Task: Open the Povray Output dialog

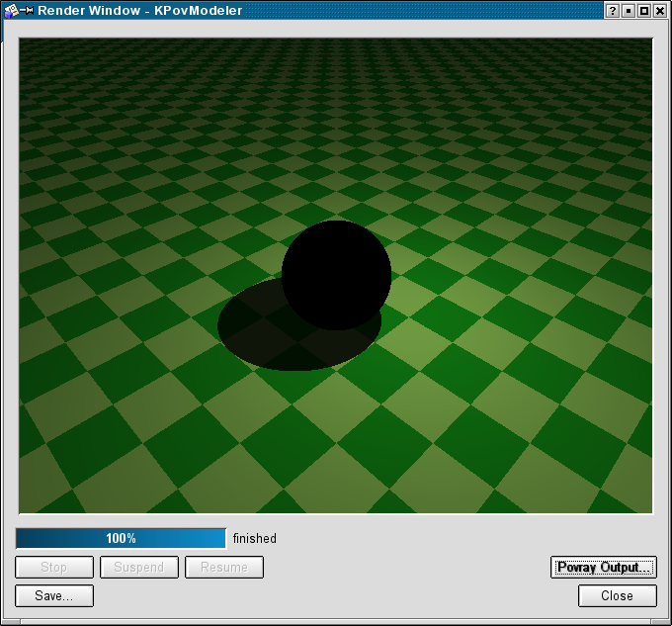Action: click(x=603, y=568)
